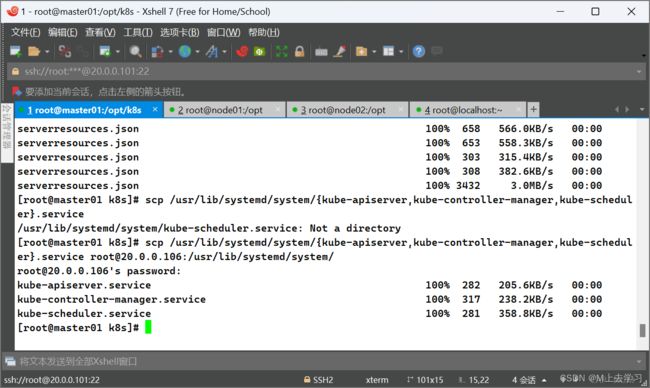Click the keyboard key-mapping icon
The width and height of the screenshot is (650, 388).
click(x=321, y=52)
